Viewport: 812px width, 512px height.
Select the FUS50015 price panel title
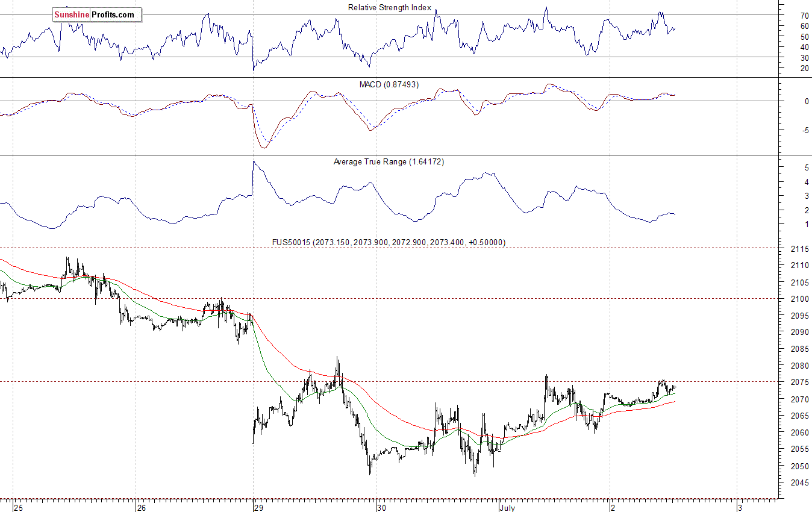pos(389,242)
